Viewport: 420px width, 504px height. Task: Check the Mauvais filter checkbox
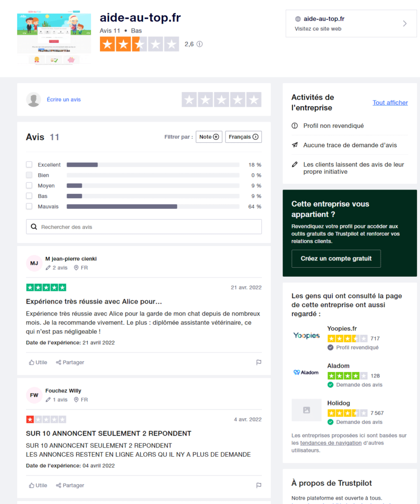click(29, 206)
